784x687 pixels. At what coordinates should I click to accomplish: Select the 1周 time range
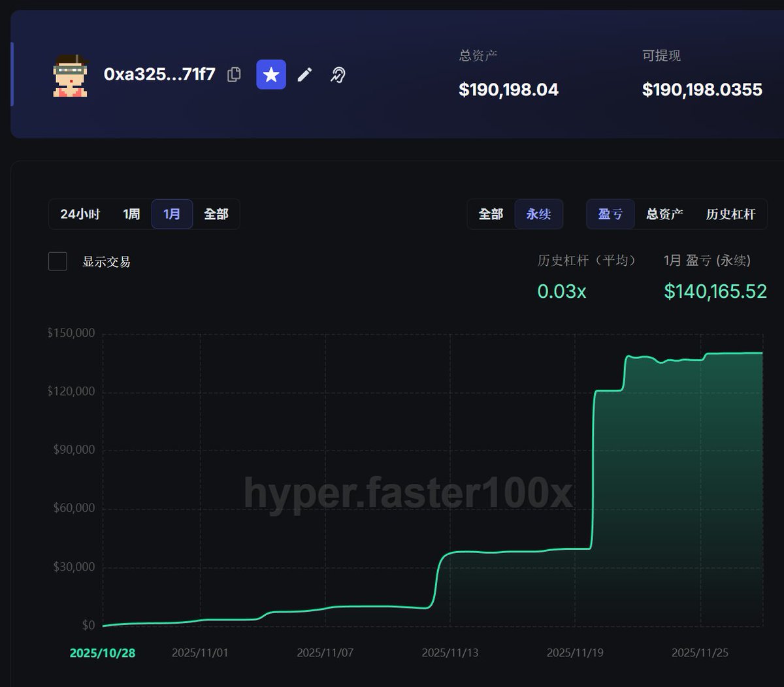131,214
